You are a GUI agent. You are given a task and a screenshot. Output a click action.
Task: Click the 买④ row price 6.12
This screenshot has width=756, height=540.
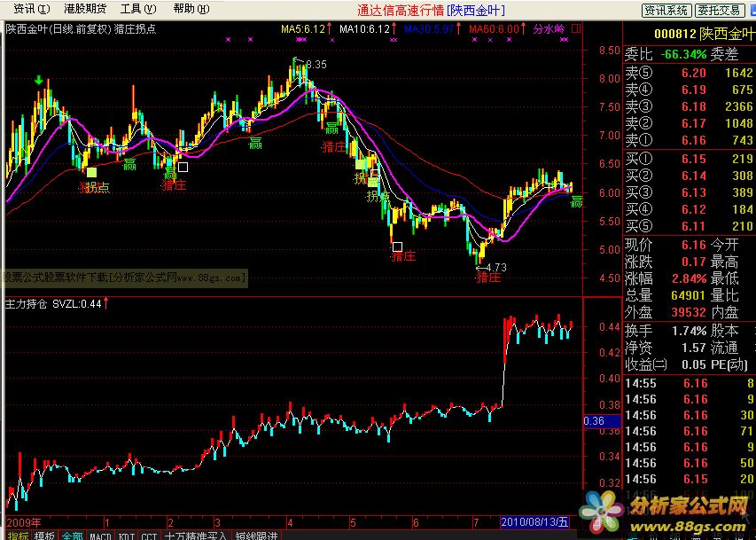(693, 209)
